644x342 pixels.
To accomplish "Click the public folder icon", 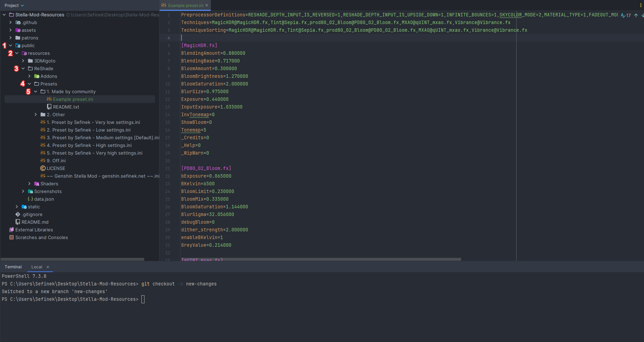I will click(x=18, y=45).
